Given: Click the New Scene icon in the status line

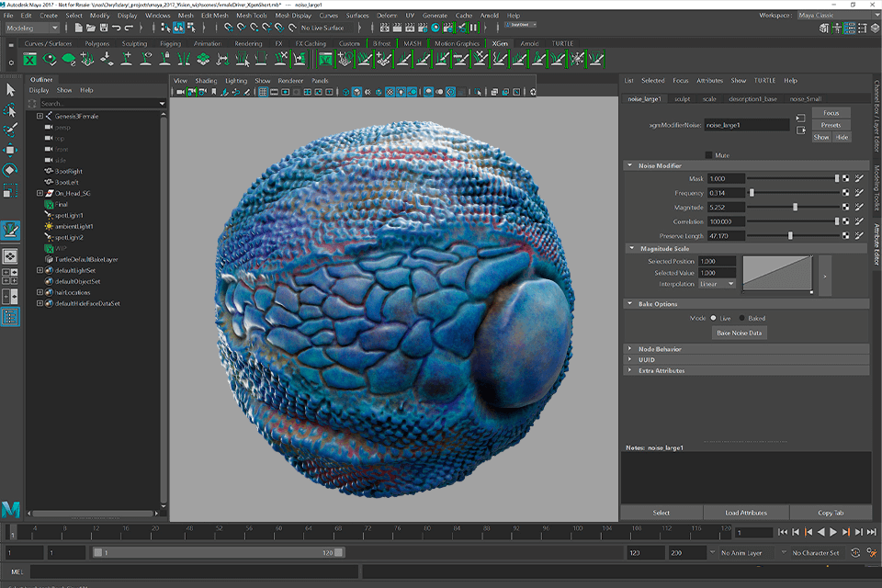Looking at the screenshot, I should point(78,28).
